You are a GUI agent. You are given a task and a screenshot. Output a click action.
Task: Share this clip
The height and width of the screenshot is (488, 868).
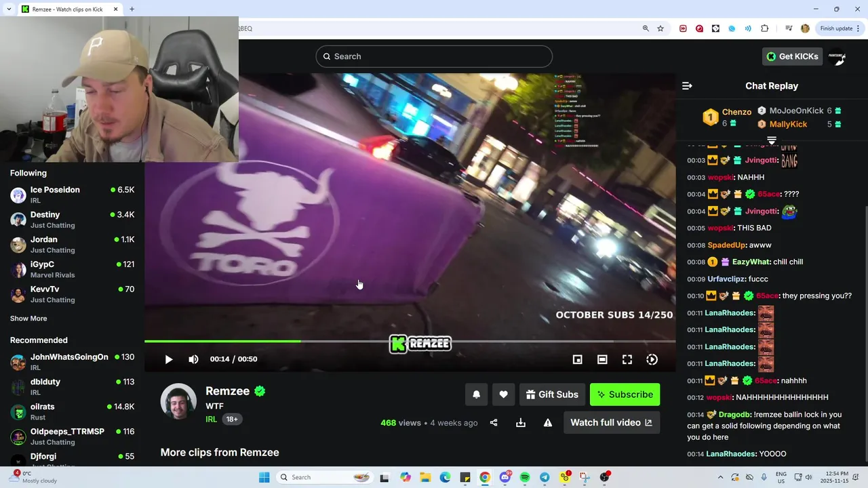coord(494,423)
